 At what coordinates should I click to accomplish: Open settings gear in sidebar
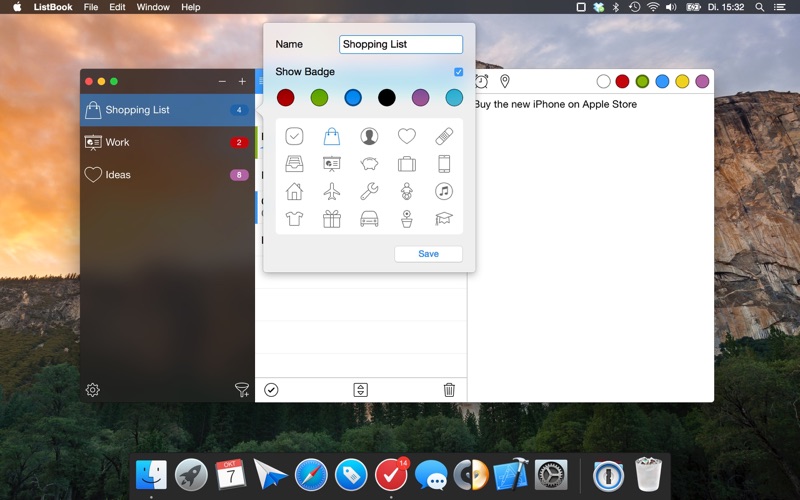click(92, 390)
